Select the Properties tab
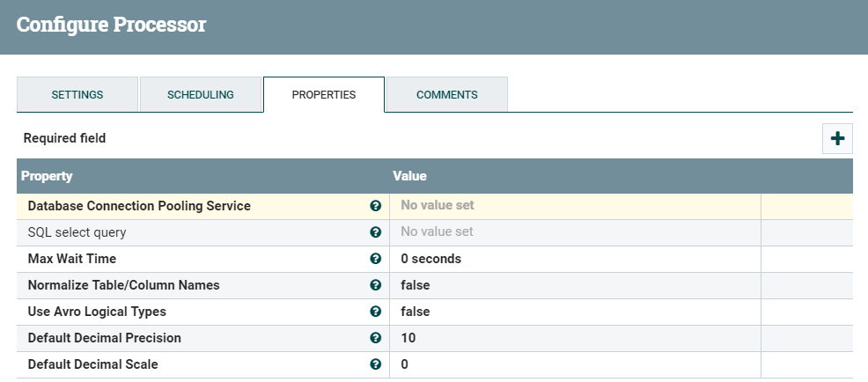The height and width of the screenshot is (382, 868). [324, 95]
